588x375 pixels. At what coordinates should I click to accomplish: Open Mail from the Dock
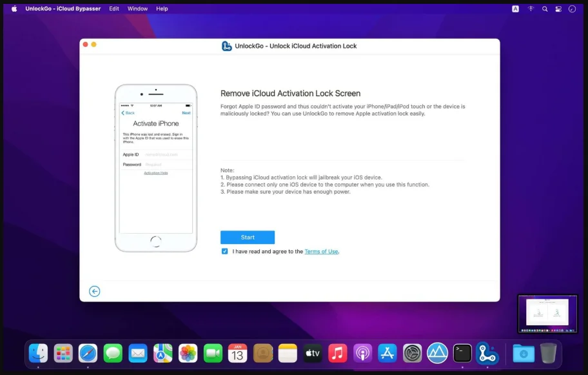(x=138, y=353)
